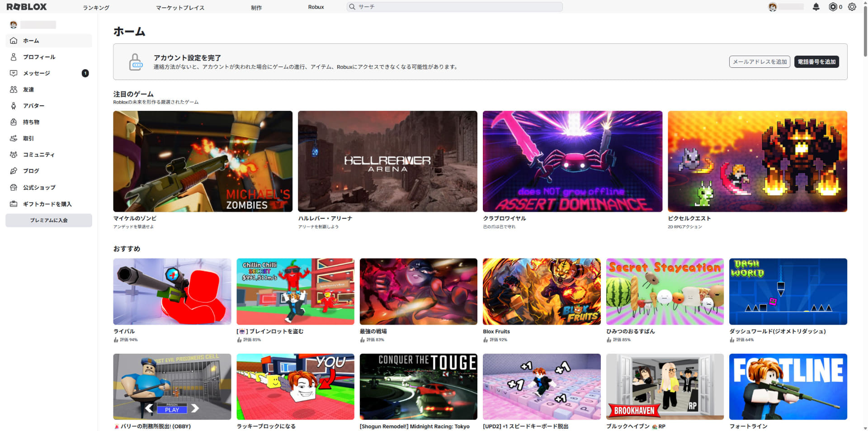Click プロフィール person icon in sidebar
Image resolution: width=868 pixels, height=431 pixels.
[14, 57]
